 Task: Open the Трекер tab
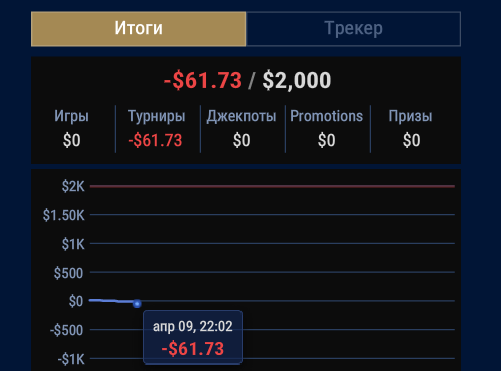pos(353,29)
